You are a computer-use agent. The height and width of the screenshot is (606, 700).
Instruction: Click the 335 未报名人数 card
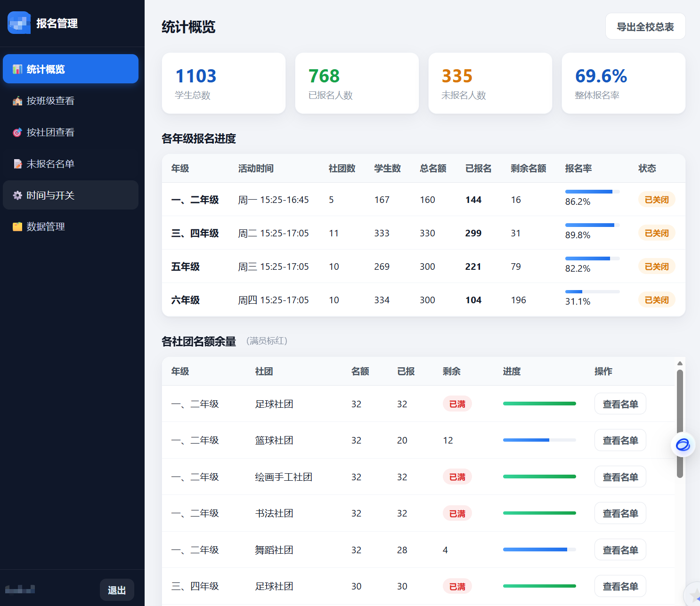click(490, 83)
